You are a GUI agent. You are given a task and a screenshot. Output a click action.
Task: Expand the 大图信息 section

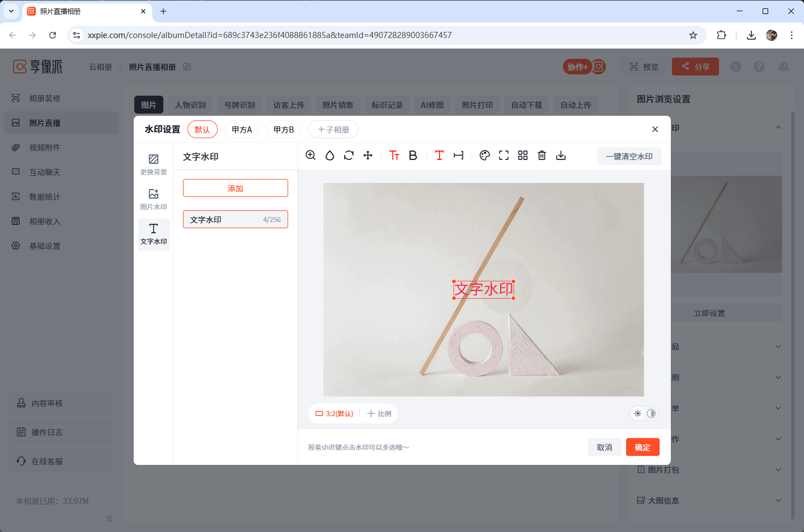(x=709, y=500)
